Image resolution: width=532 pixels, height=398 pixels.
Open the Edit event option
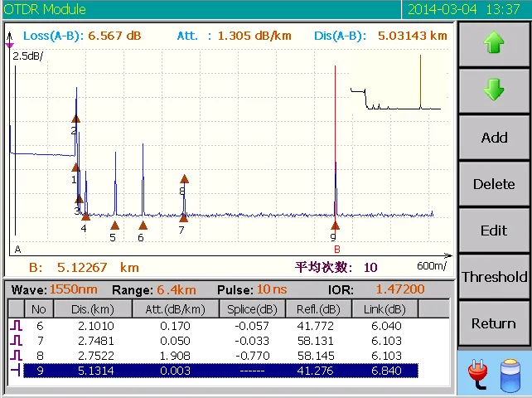[494, 231]
